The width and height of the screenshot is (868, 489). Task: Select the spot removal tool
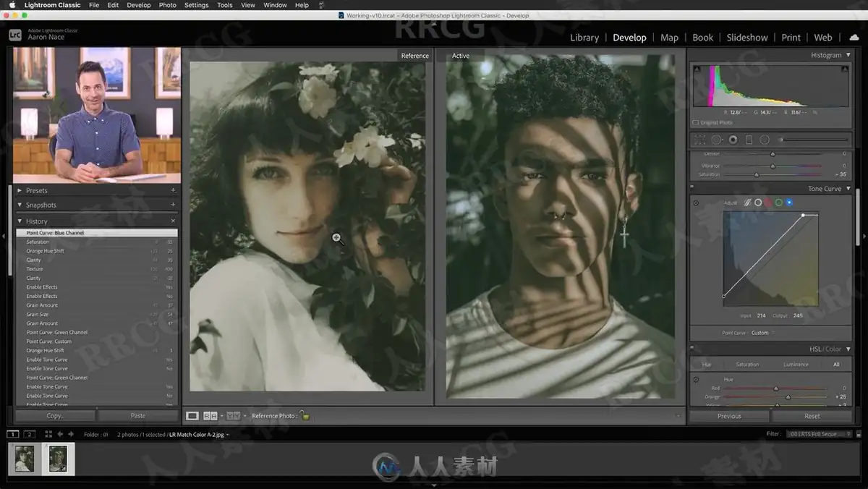[717, 140]
